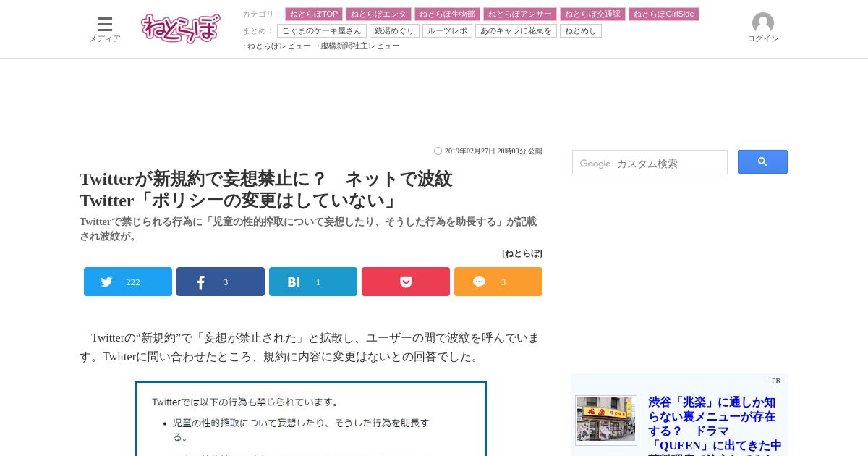Screen dimensions: 868x456
Task: Open 銭湯めぐり summary link
Action: 394,30
